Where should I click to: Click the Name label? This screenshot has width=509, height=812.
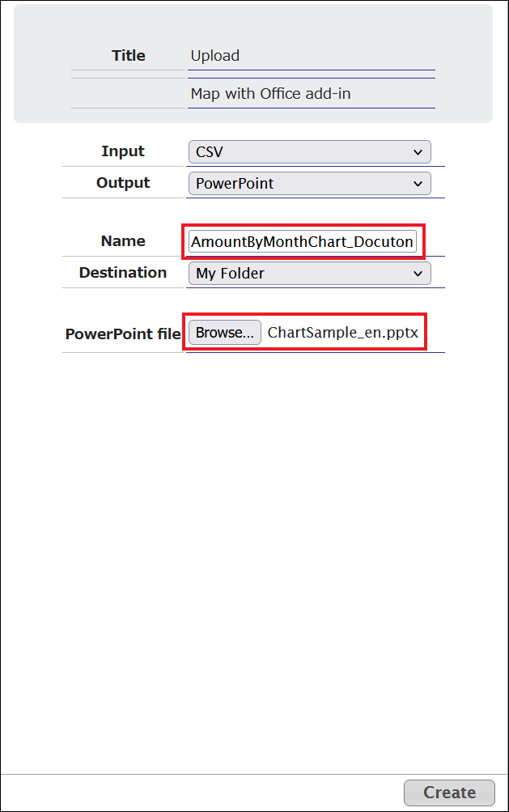(123, 240)
